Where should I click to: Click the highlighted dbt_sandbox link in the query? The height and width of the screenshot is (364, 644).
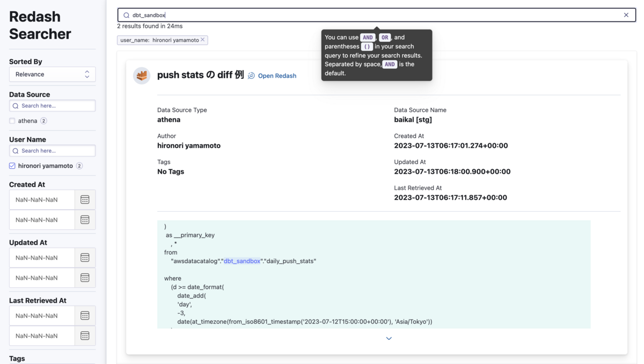[241, 261]
